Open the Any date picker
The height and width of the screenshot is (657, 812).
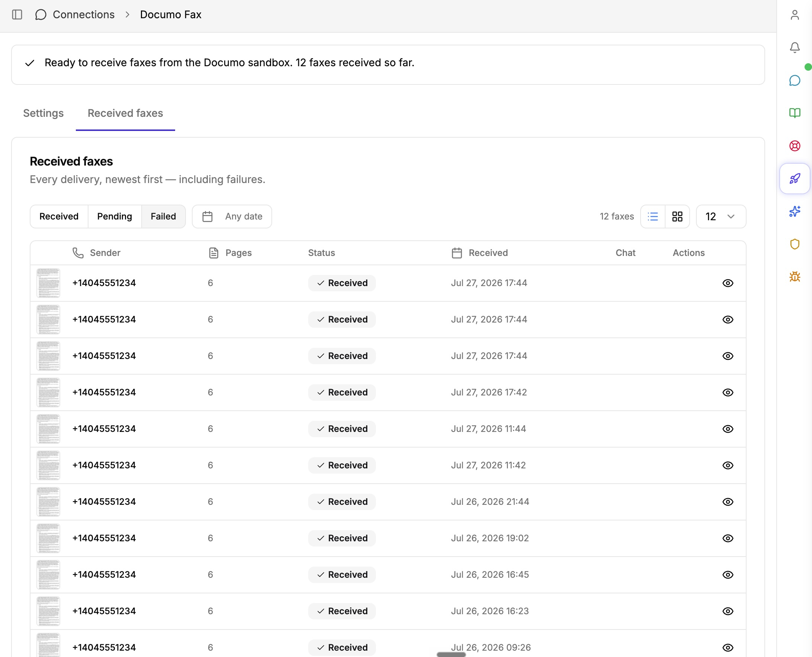232,217
